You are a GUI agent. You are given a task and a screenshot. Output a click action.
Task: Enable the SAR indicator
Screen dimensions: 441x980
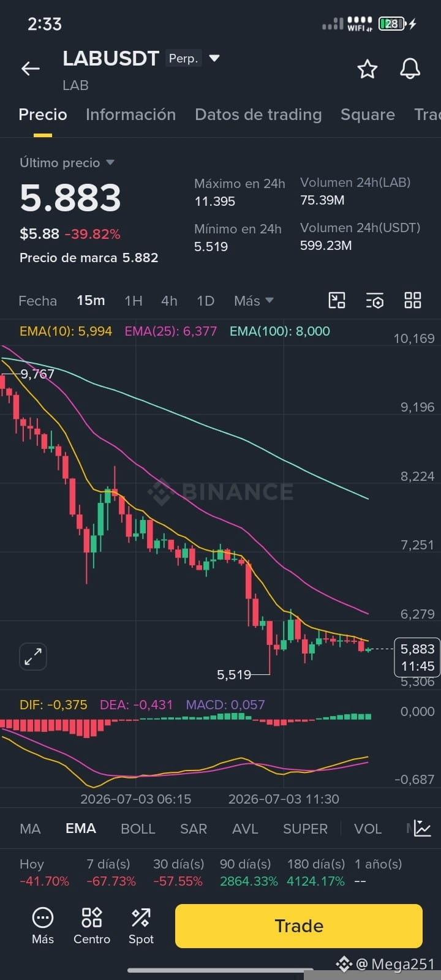[194, 829]
